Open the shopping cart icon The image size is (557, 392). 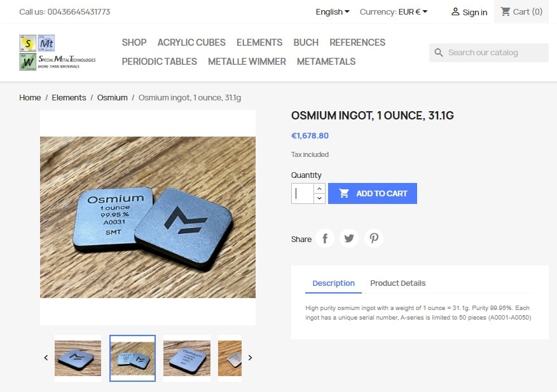coord(505,11)
